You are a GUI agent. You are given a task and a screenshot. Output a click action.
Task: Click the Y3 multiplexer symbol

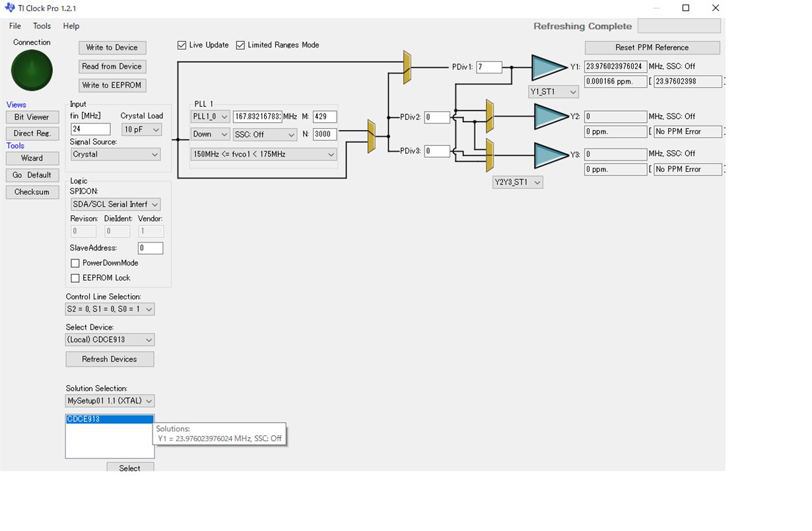point(489,155)
